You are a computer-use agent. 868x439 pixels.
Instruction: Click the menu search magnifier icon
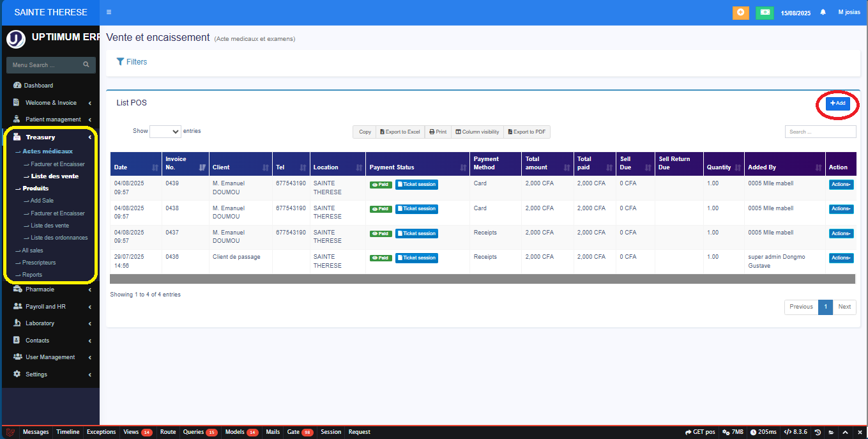tap(86, 65)
